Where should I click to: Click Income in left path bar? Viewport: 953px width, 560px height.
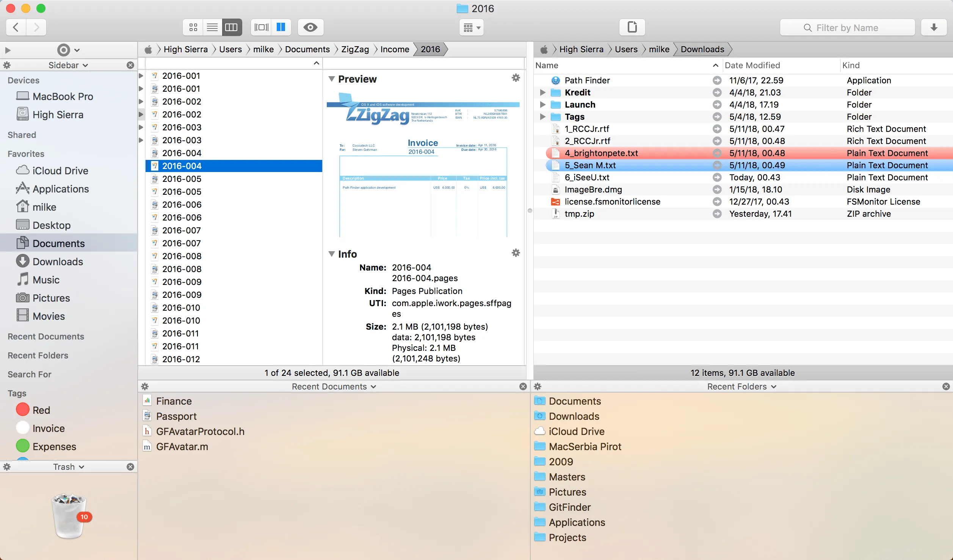(395, 49)
